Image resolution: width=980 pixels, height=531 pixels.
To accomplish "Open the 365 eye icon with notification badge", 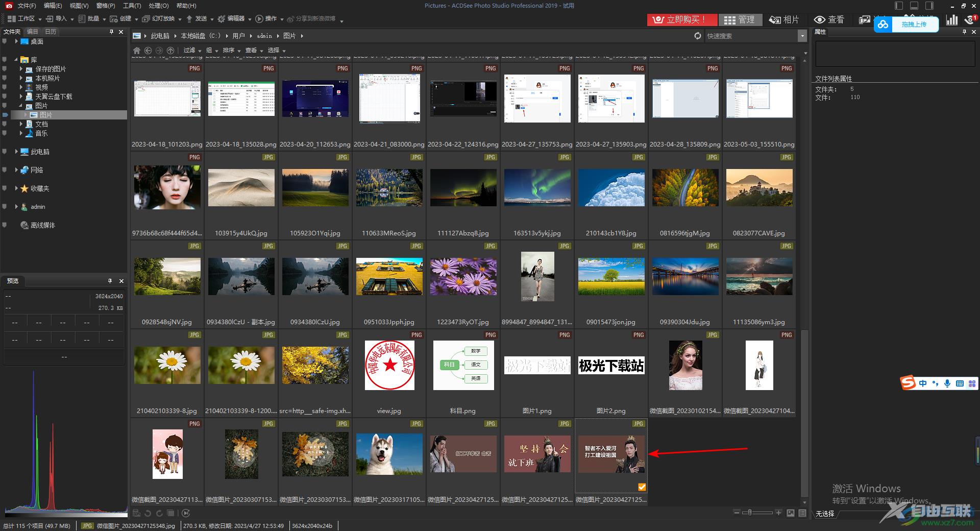I will click(971, 19).
